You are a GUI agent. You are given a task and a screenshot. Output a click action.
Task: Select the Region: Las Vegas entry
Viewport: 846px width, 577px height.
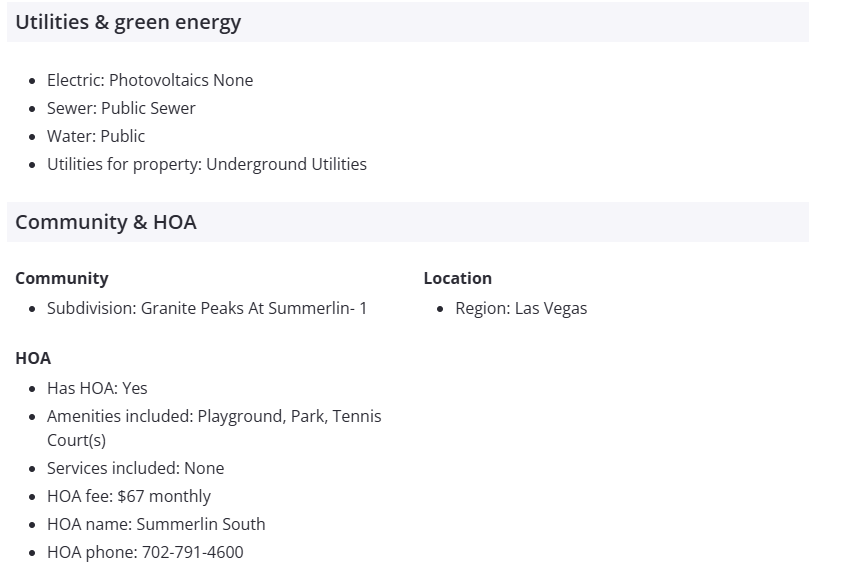521,308
